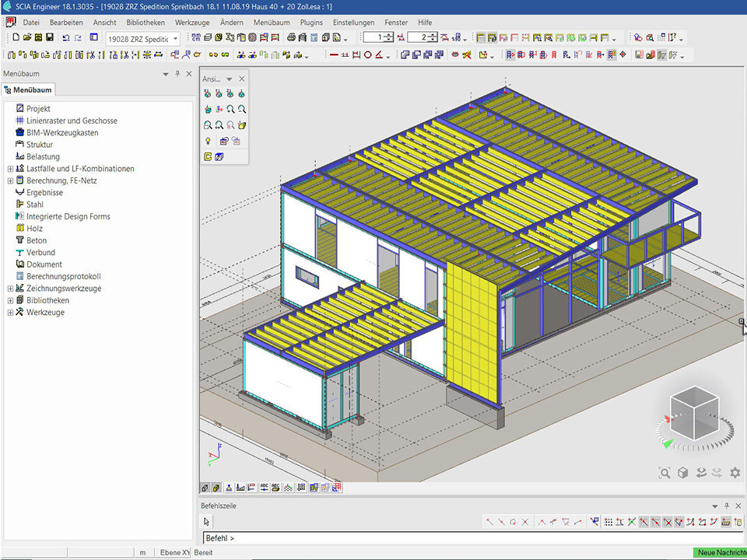Toggle the dot grid snap button
747x560 pixels.
pos(608,522)
